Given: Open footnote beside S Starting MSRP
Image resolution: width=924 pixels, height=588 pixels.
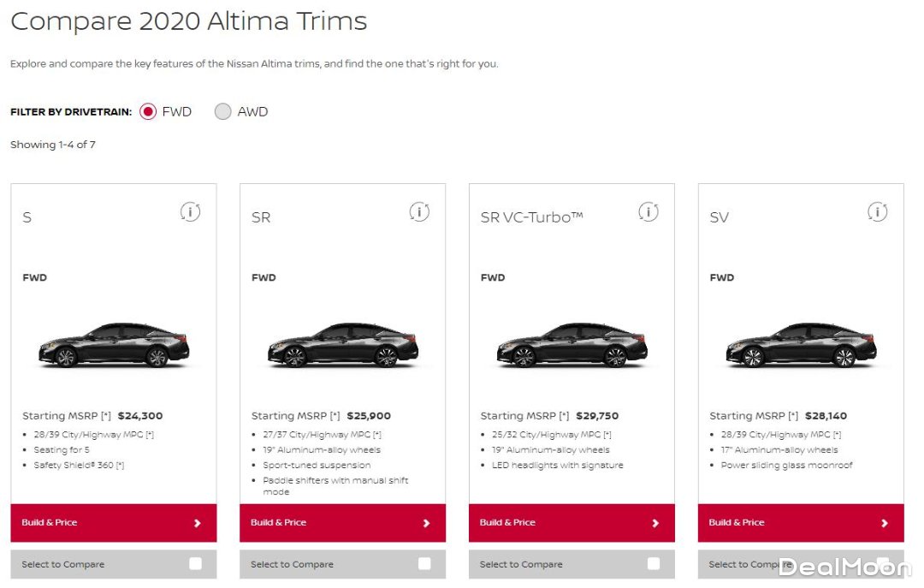Looking at the screenshot, I should [107, 415].
